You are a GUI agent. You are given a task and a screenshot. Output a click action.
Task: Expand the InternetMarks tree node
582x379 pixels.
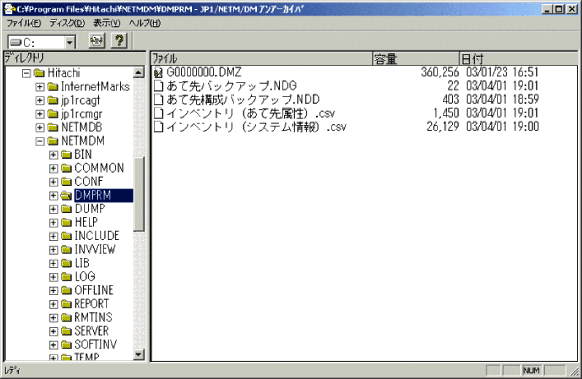pyautogui.click(x=40, y=87)
